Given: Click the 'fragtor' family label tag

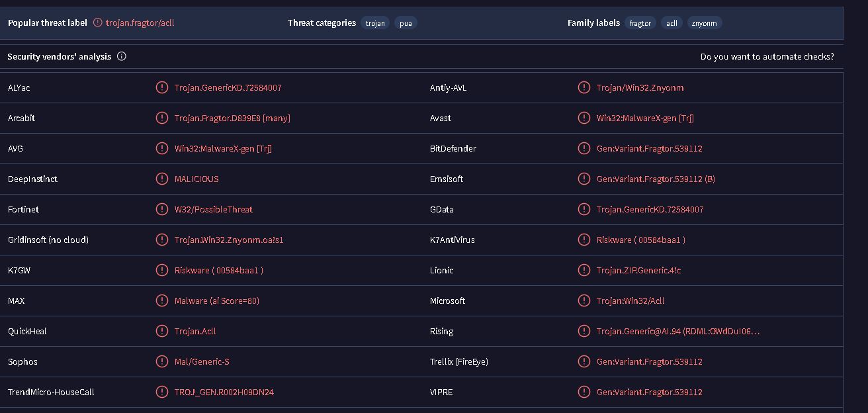Looking at the screenshot, I should (x=640, y=23).
